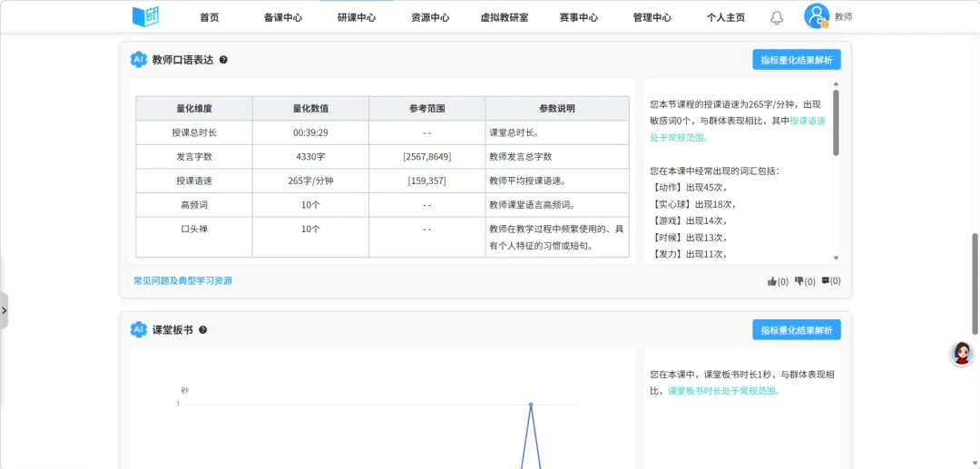Open 资源中心 in the top menu
This screenshot has height=469, width=980.
pyautogui.click(x=430, y=17)
